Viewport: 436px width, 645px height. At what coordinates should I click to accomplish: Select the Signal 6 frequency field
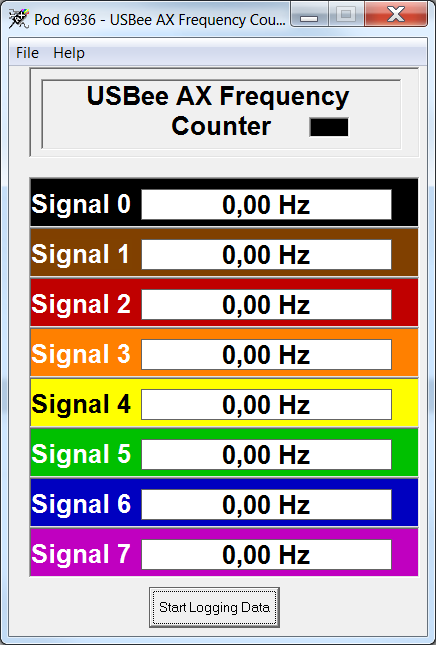click(x=266, y=505)
